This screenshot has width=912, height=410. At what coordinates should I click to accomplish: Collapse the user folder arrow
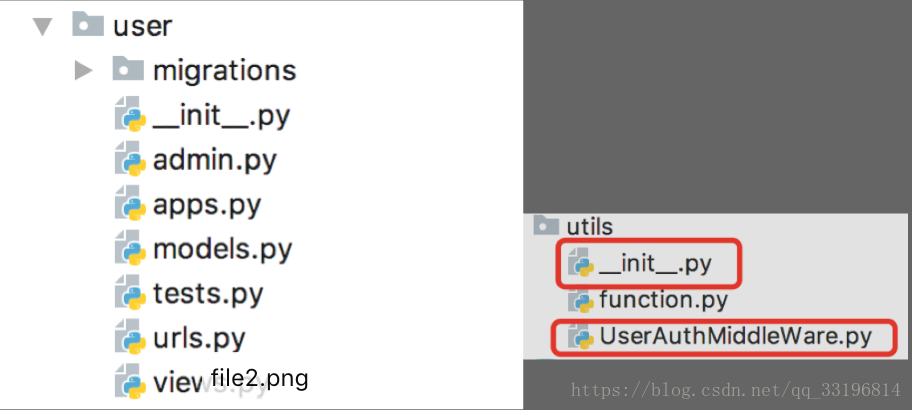coord(42,27)
